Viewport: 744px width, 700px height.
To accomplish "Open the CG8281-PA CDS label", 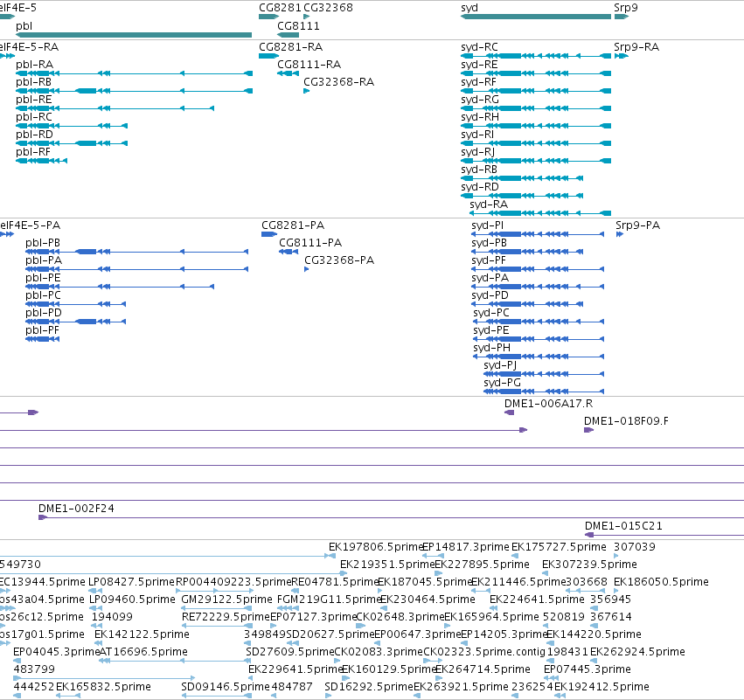I will pyautogui.click(x=293, y=225).
